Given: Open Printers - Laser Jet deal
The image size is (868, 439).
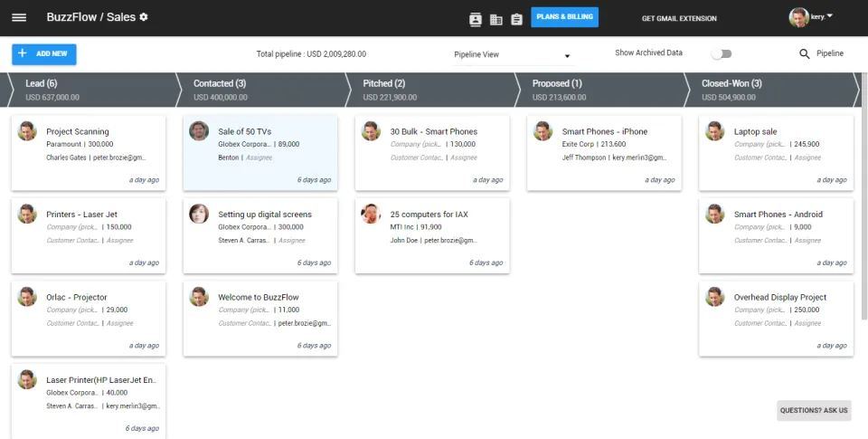Looking at the screenshot, I should pos(82,214).
